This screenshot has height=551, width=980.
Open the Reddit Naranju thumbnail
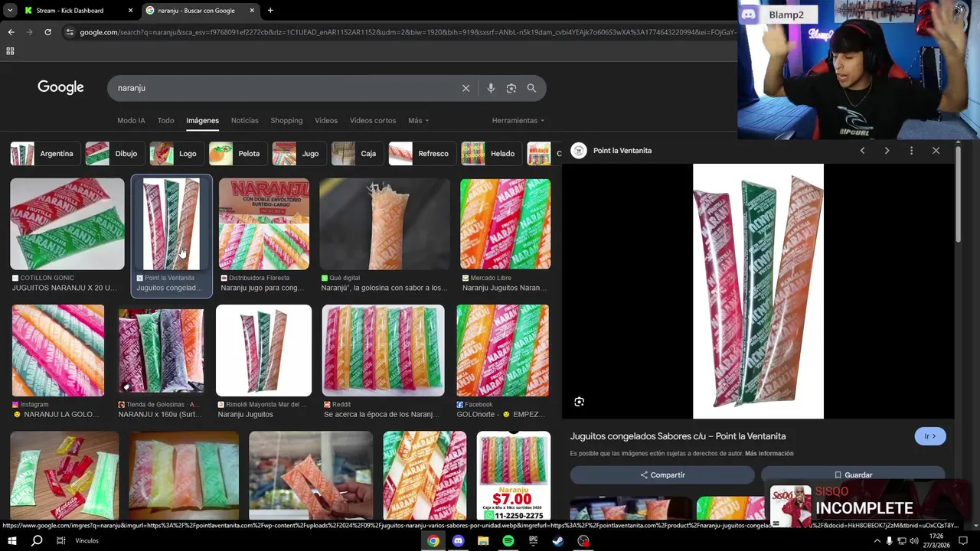383,350
